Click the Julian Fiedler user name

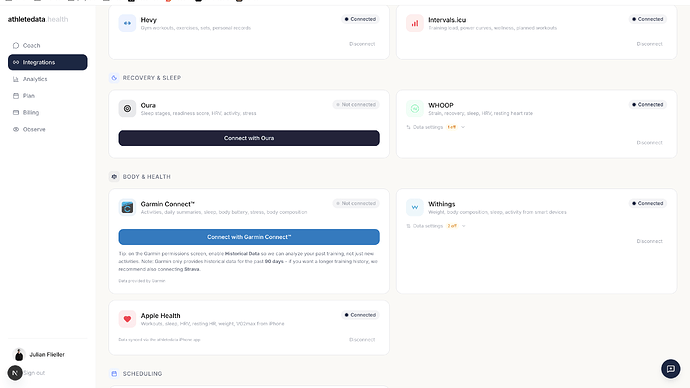pyautogui.click(x=47, y=355)
